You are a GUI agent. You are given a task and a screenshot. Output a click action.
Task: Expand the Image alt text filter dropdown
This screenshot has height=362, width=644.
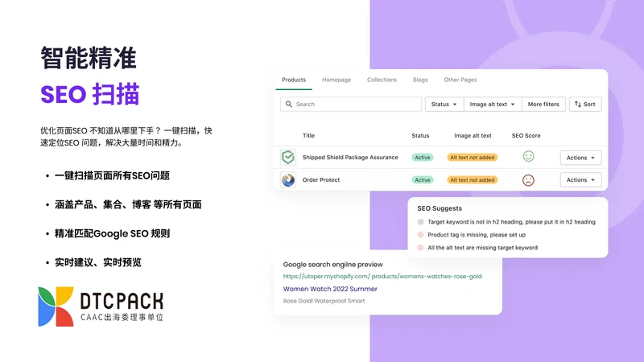493,105
